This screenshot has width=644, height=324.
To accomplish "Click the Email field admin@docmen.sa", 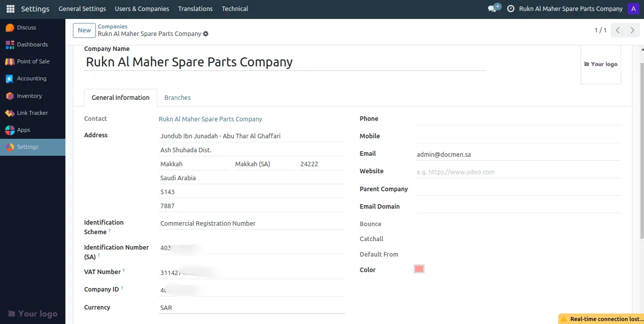I will tap(518, 154).
